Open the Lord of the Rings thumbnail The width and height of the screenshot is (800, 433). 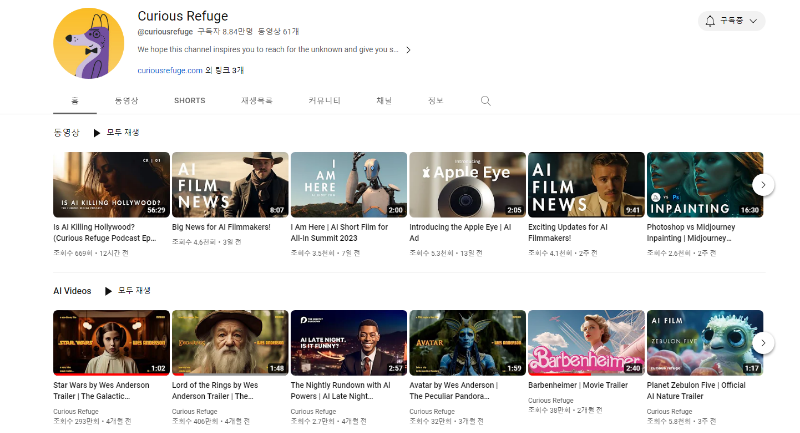[230, 343]
